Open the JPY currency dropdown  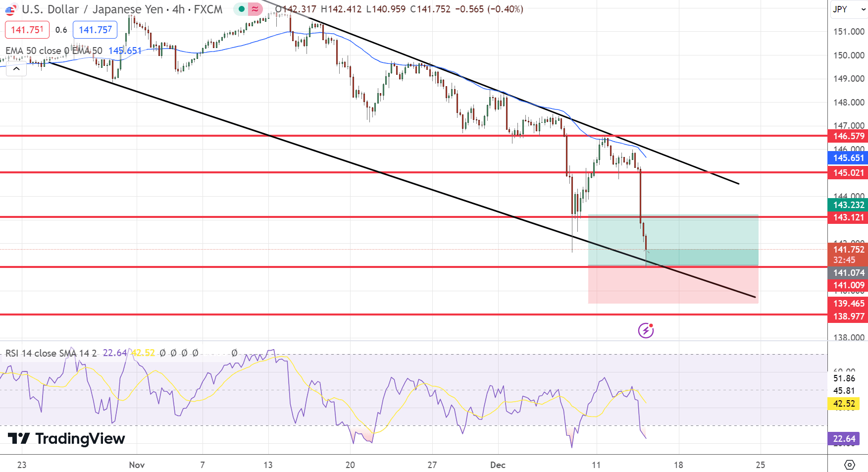[x=849, y=9]
